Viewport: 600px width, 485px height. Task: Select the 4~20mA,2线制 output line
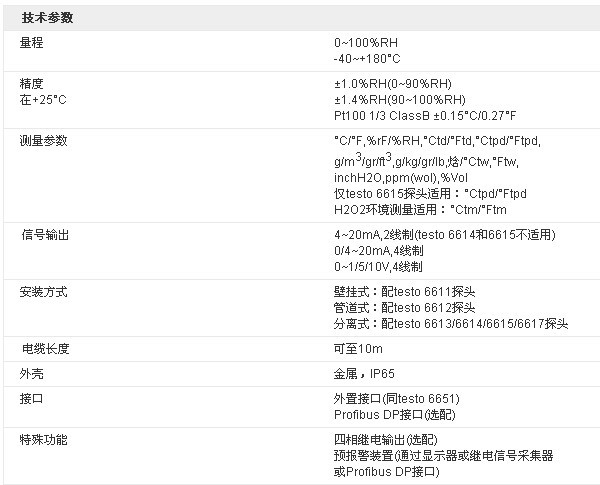pyautogui.click(x=444, y=235)
